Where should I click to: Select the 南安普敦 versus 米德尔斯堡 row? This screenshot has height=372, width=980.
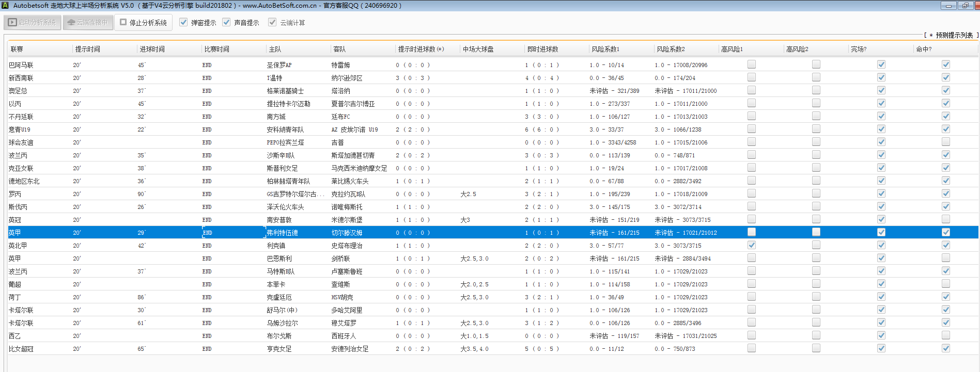pos(279,220)
